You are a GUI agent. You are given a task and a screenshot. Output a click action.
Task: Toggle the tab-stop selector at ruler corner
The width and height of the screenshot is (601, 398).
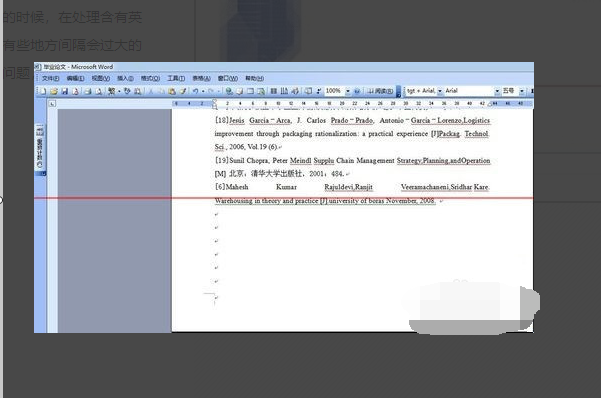click(52, 104)
